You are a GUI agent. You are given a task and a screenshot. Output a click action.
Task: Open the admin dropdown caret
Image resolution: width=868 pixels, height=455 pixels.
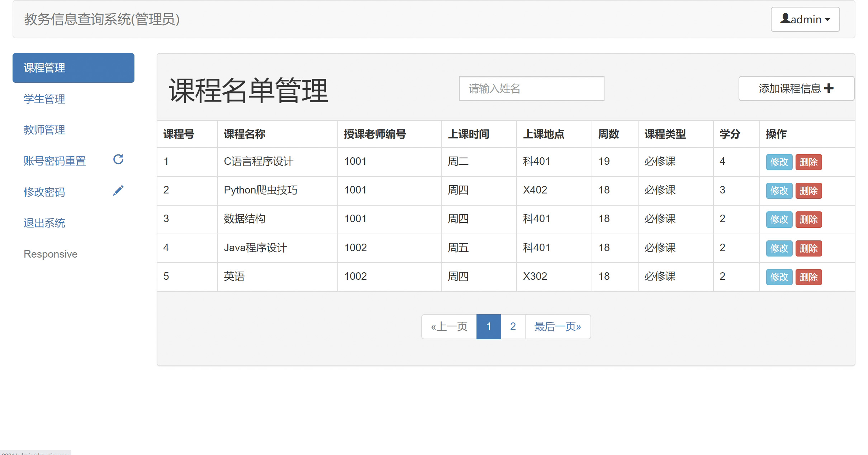point(827,20)
